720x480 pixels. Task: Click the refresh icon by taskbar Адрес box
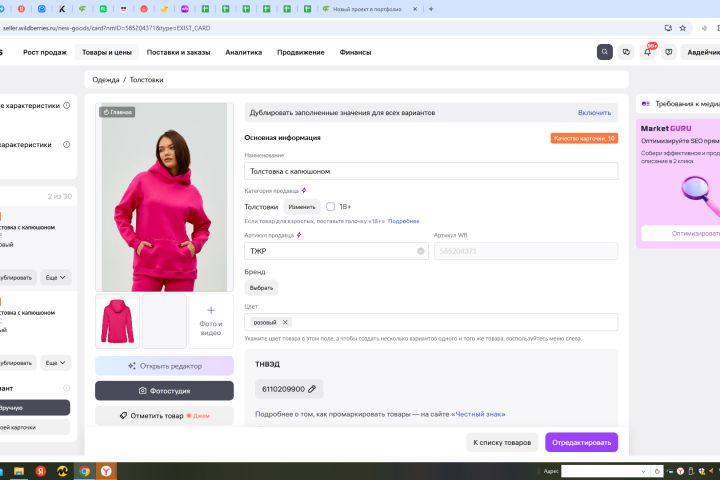point(657,471)
